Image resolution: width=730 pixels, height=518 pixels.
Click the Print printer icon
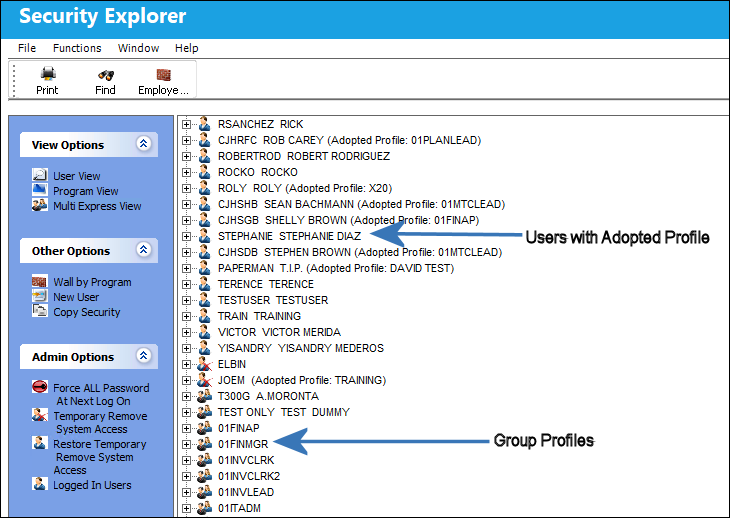(x=47, y=74)
